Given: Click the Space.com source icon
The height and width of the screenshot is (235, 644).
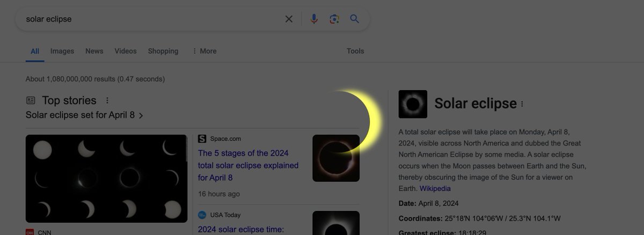Looking at the screenshot, I should pyautogui.click(x=202, y=139).
